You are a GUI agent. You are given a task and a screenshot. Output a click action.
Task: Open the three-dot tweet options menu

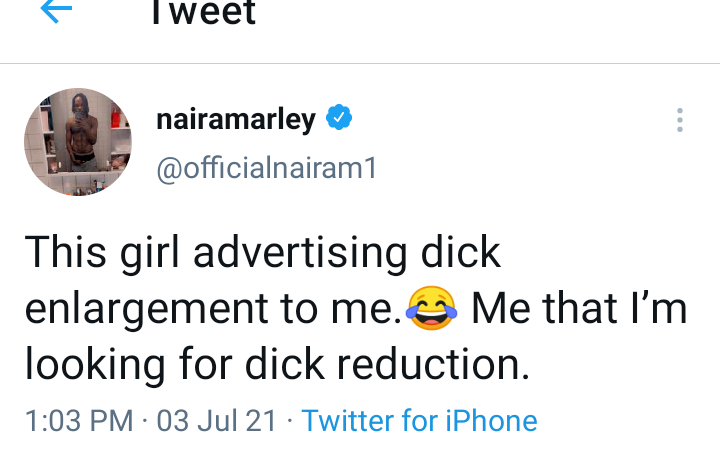(679, 121)
